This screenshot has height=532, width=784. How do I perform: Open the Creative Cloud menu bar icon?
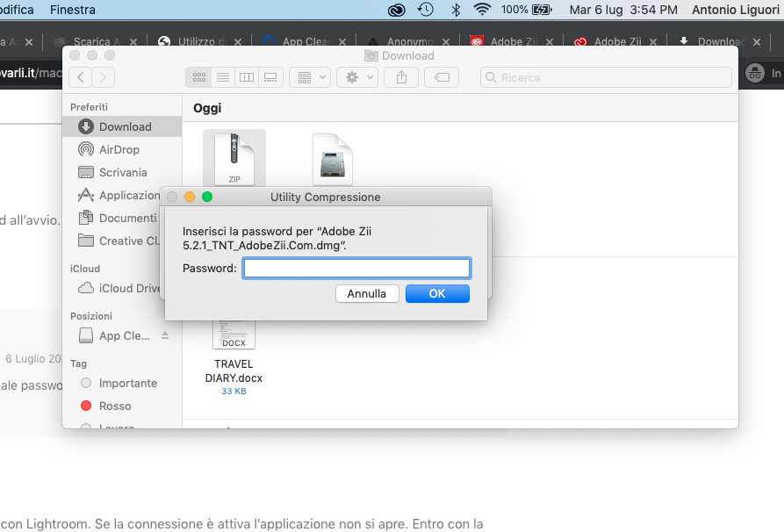397,10
